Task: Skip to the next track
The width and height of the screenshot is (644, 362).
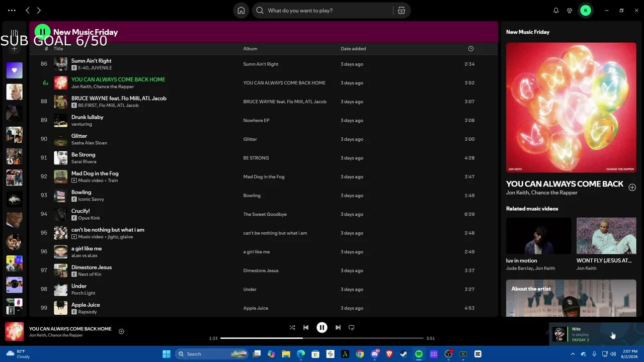Action: pos(338,327)
